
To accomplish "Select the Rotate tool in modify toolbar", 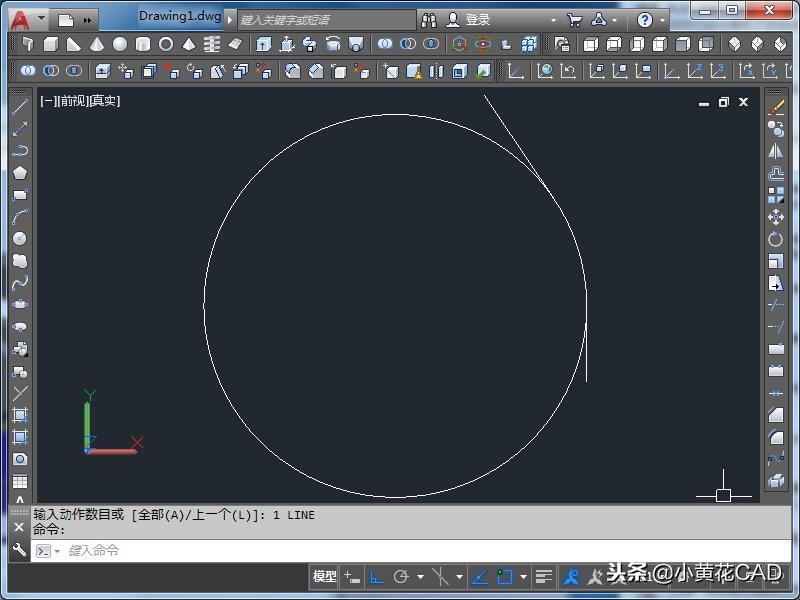I will click(776, 239).
